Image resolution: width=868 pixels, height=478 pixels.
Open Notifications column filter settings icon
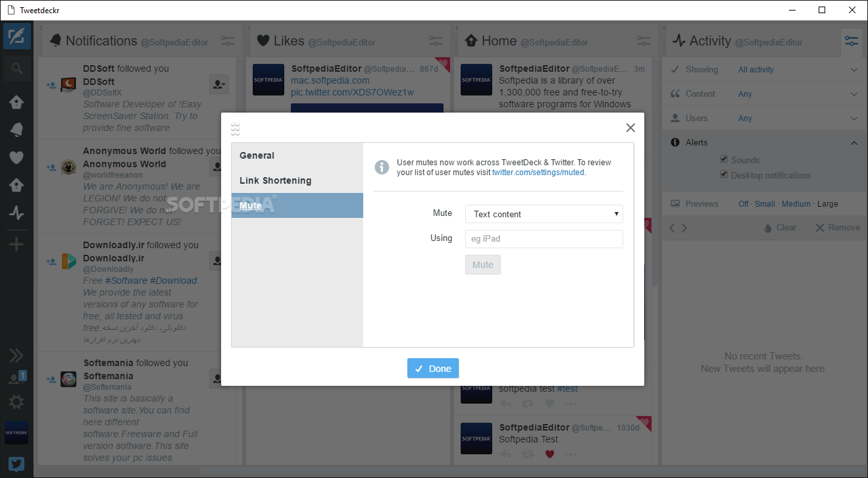click(x=228, y=41)
